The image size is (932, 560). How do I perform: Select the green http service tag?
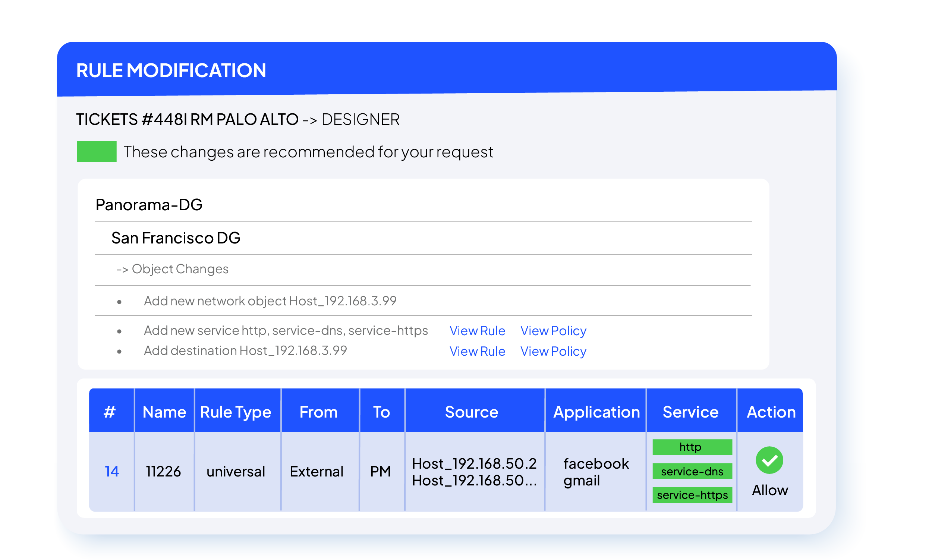pyautogui.click(x=692, y=447)
